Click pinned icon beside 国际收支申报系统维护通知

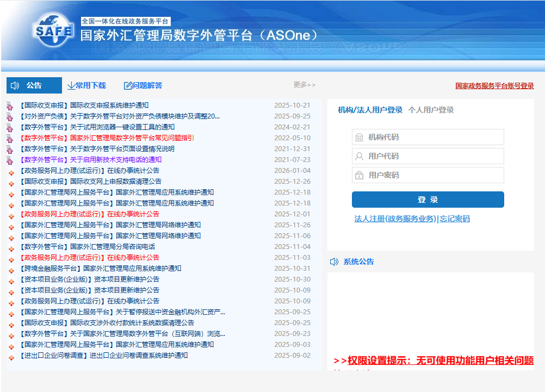[x=10, y=106]
